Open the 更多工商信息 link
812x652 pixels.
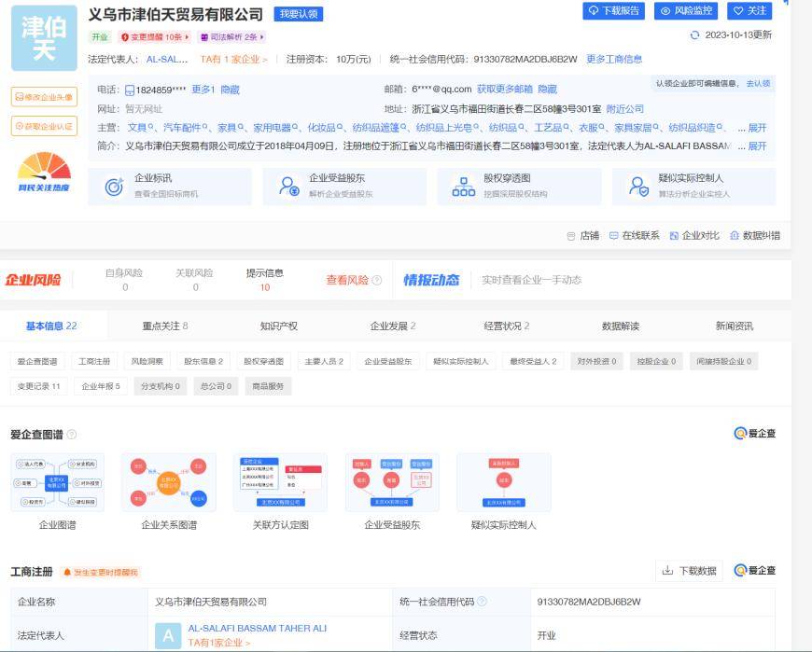[x=614, y=59]
